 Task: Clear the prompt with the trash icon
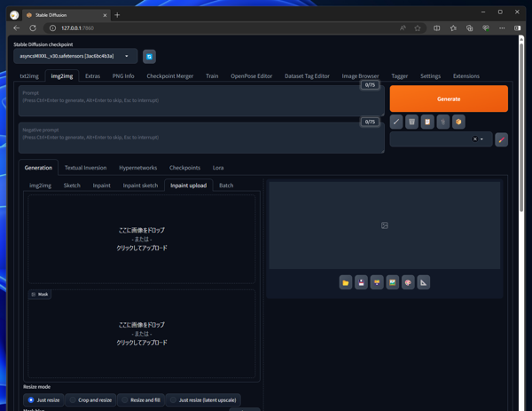[x=412, y=122]
